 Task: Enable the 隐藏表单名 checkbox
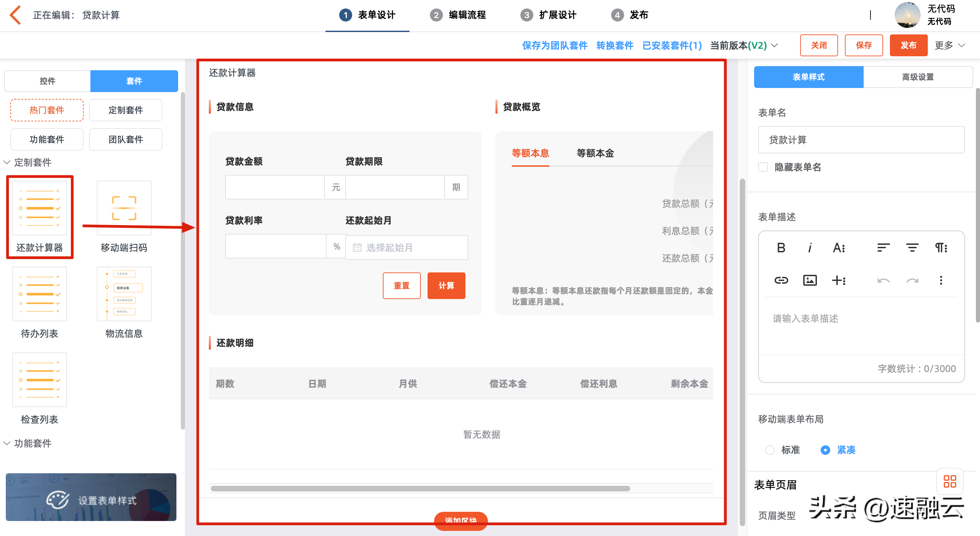[763, 167]
